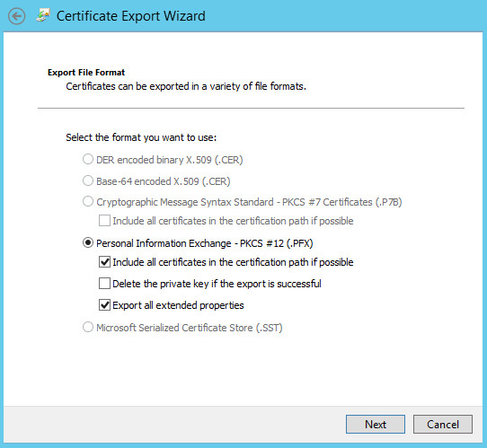This screenshot has width=487, height=448.
Task: Check PKCS #7 include all certificates box
Action: click(x=104, y=221)
